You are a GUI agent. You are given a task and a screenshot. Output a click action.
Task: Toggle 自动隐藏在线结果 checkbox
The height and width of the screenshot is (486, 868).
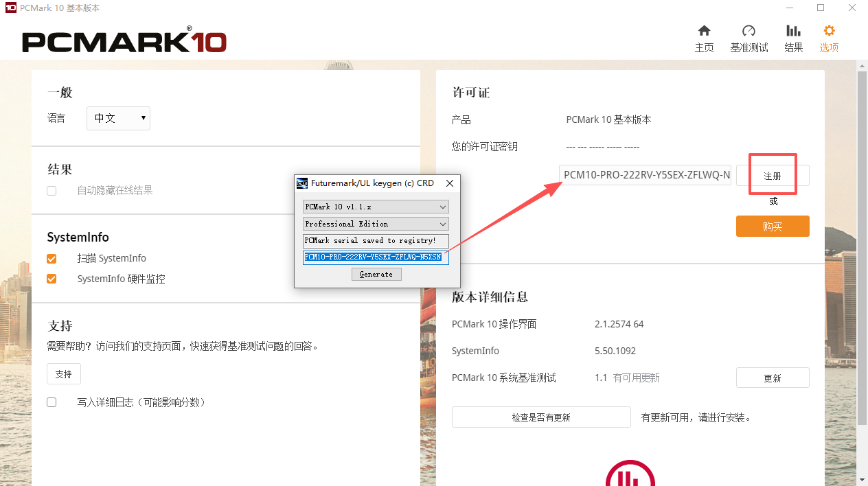[52, 191]
